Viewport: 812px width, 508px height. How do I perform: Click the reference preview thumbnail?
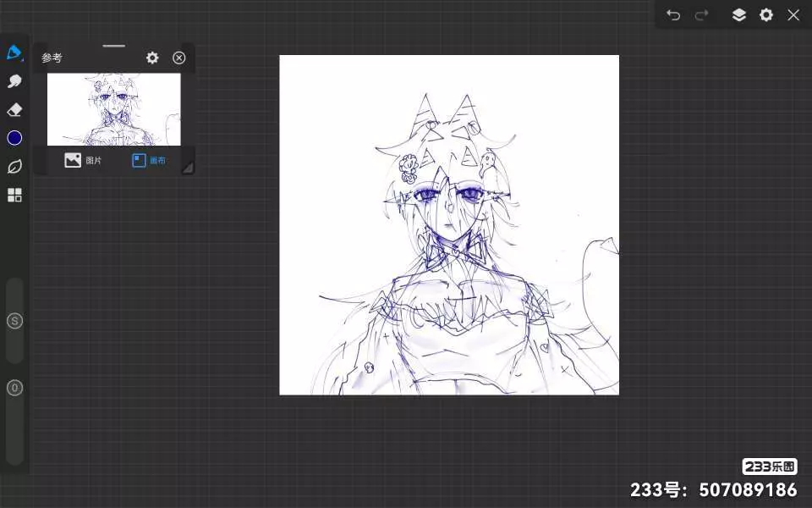(114, 109)
